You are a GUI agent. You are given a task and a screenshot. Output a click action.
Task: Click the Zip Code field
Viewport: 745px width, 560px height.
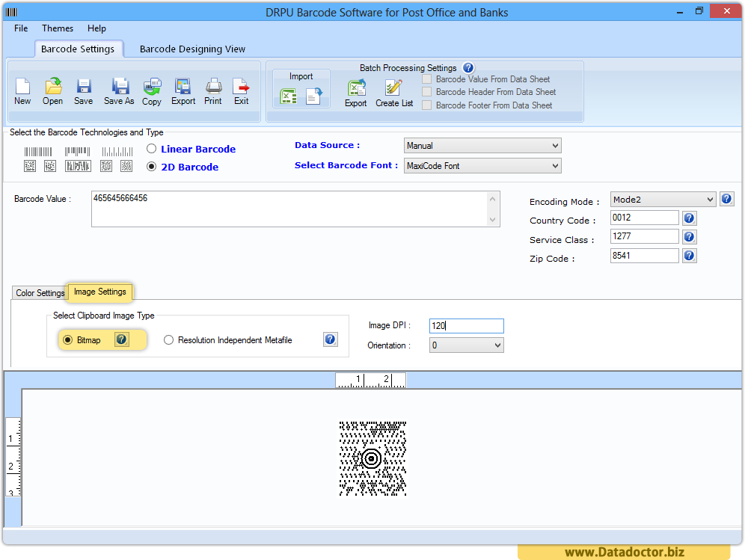(x=644, y=256)
